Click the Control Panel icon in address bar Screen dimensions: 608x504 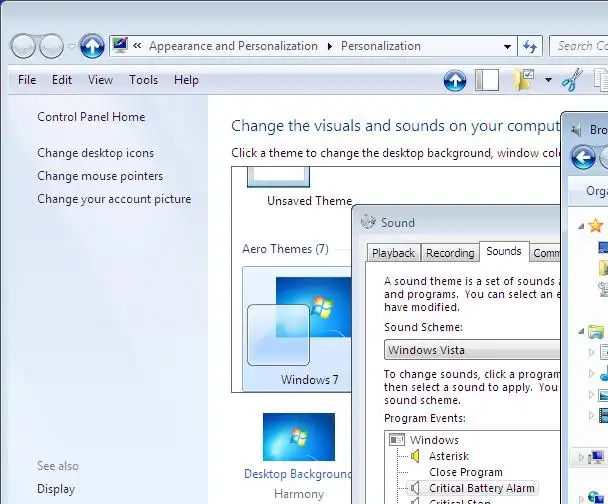(120, 46)
